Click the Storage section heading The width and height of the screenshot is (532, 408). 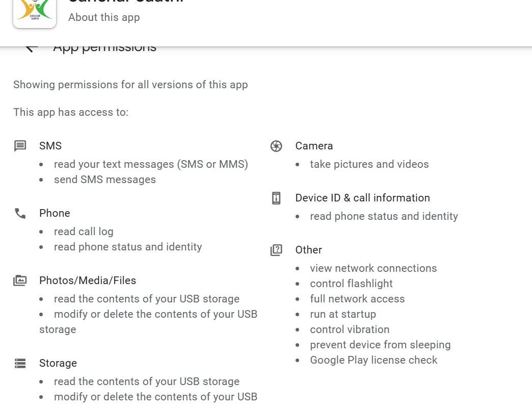point(58,363)
